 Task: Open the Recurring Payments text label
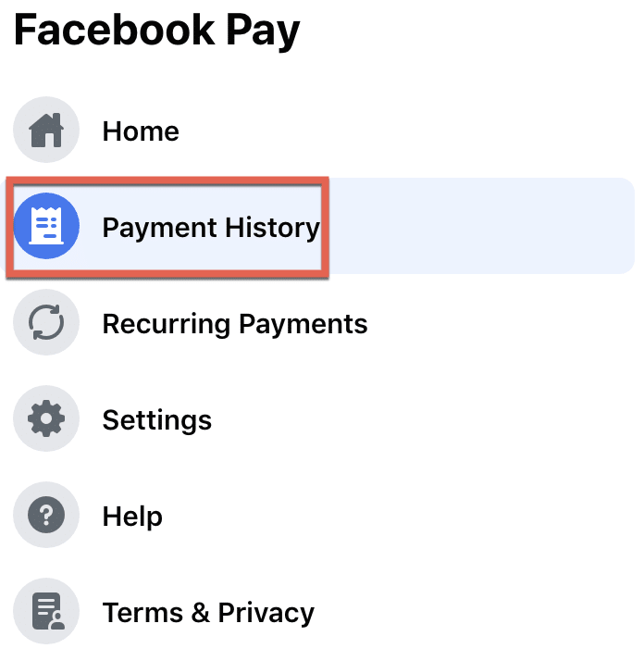coord(235,325)
